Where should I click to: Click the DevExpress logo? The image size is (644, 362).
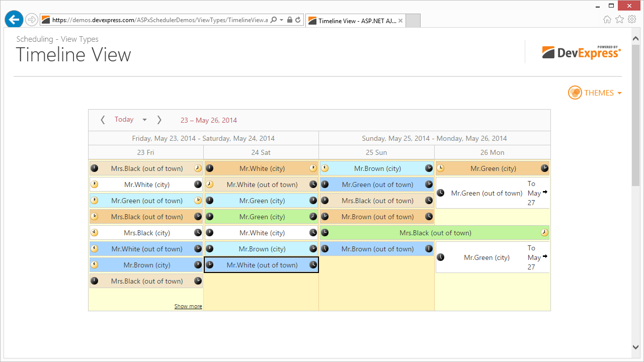[x=581, y=52]
